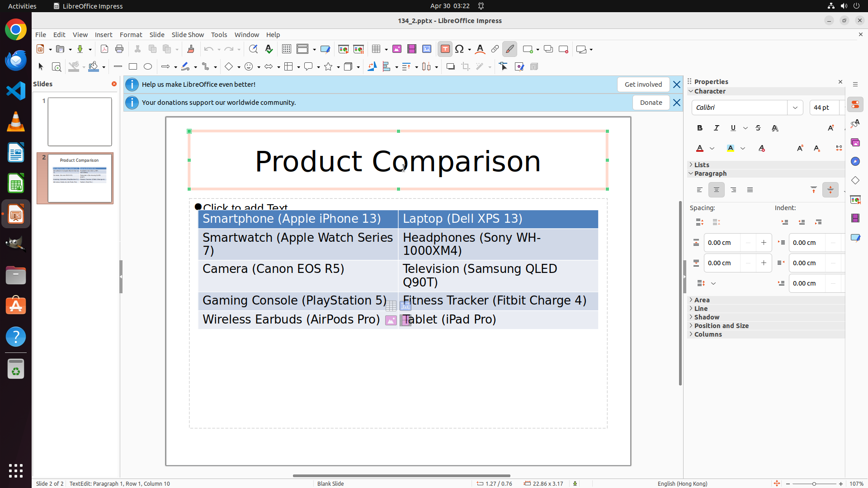This screenshot has width=868, height=488.
Task: Click the Get involved button
Action: (x=643, y=84)
